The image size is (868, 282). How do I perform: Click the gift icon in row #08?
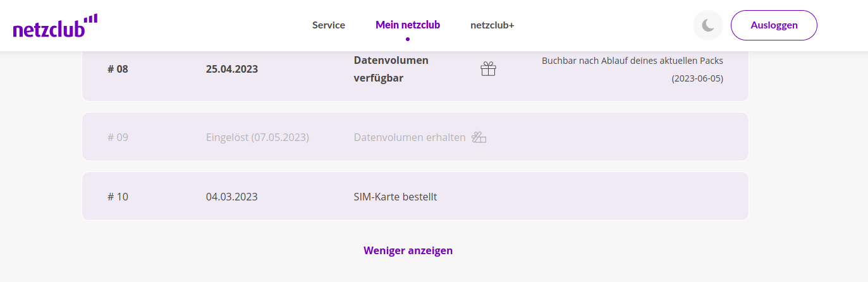tap(488, 69)
